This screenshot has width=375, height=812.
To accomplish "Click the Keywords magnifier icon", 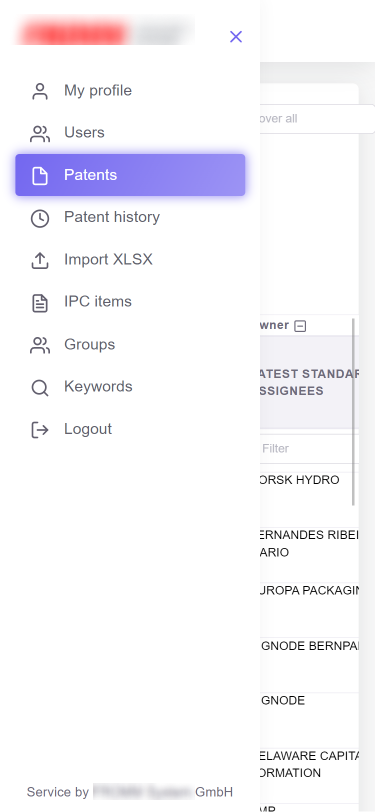I will (40, 387).
